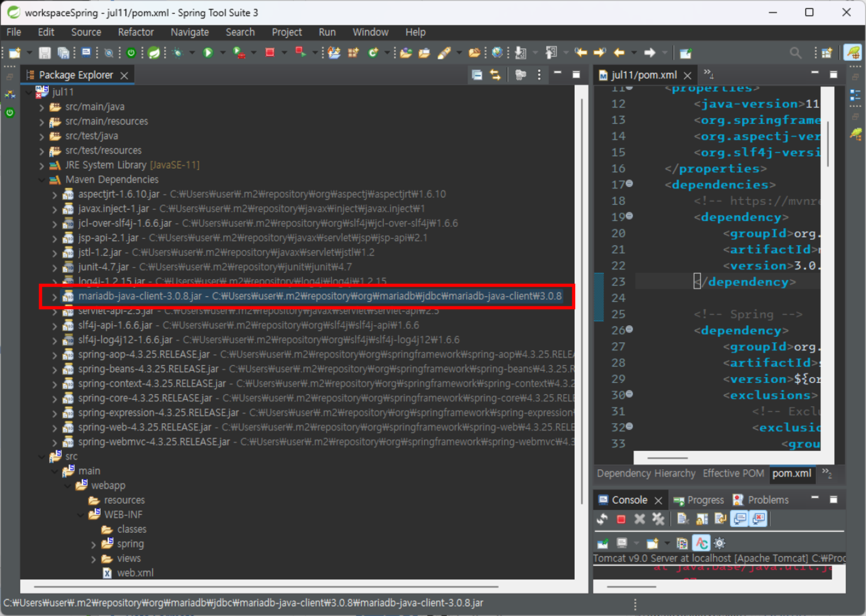Open the Run button dropdown arrow

pyautogui.click(x=222, y=53)
